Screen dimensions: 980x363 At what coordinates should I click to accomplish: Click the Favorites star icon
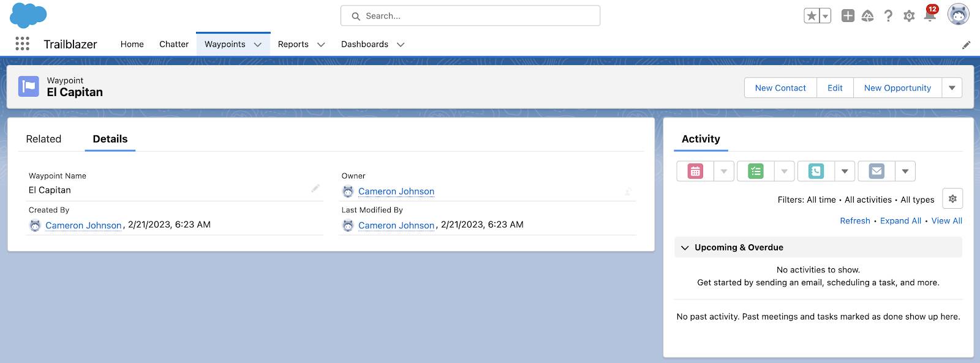[812, 16]
